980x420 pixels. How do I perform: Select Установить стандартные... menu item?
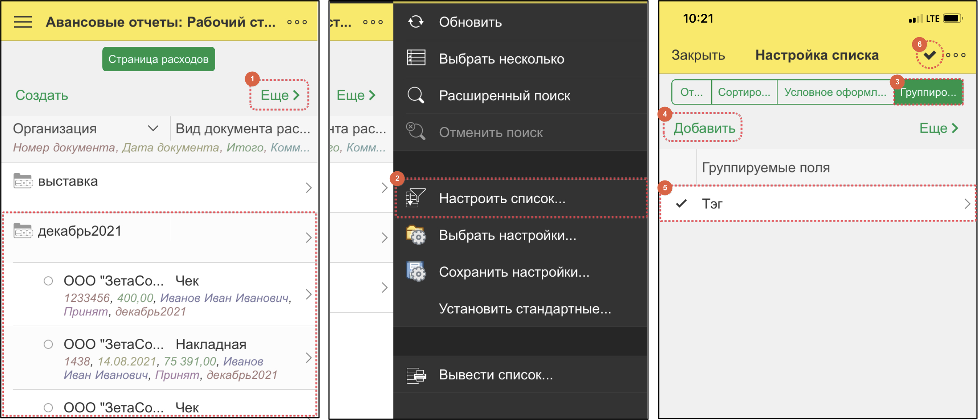click(x=520, y=308)
